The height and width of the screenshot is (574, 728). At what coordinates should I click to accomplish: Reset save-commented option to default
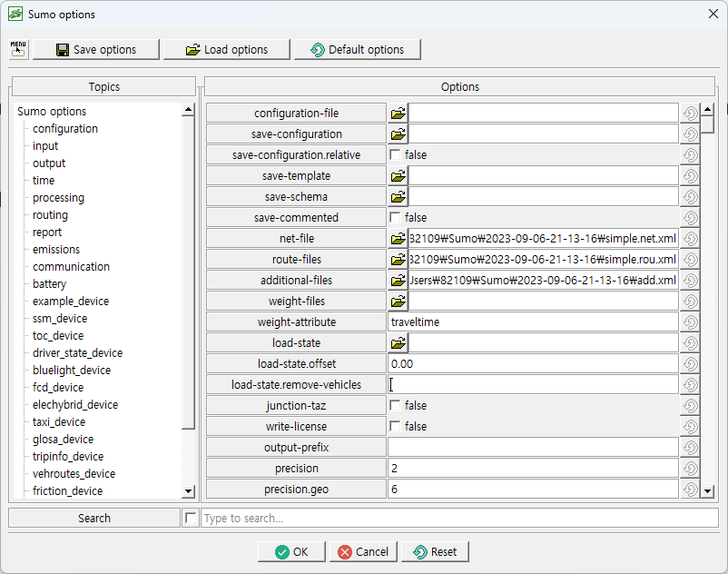coord(691,217)
